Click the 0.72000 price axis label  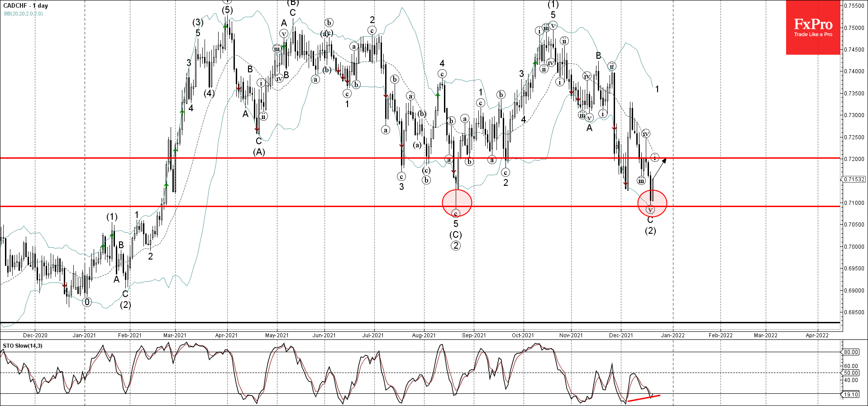coord(854,159)
